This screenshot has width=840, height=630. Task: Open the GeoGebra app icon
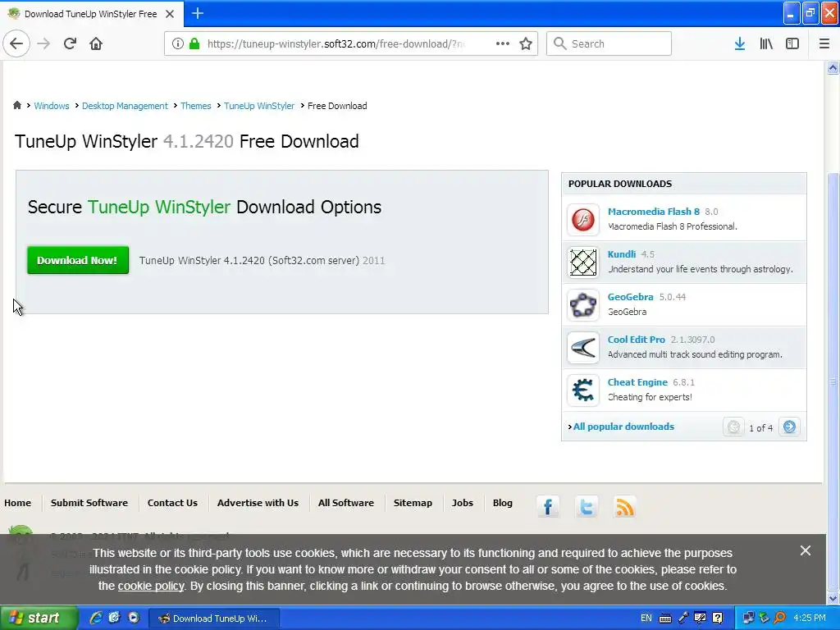[x=583, y=305]
